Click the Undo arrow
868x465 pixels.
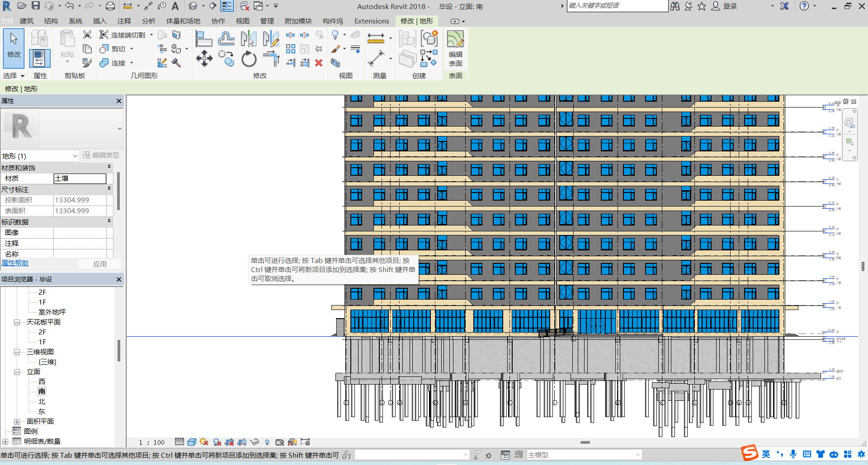(69, 6)
